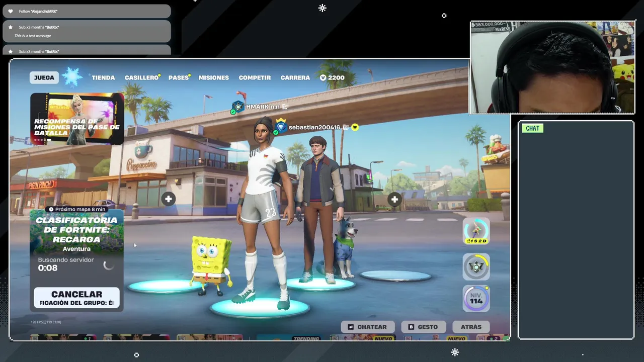Viewport: 644px width, 362px height.
Task: Open the battle pass reward timer icon
Action: point(476,231)
